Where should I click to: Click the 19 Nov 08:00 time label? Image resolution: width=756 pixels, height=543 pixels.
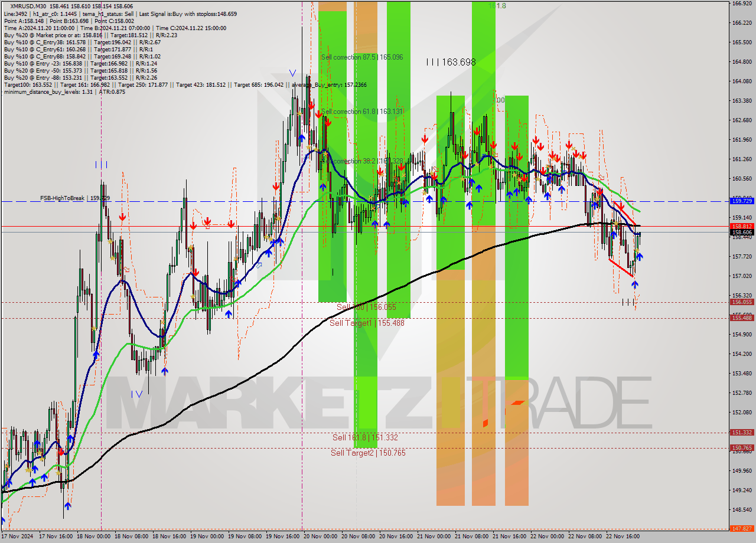click(244, 537)
